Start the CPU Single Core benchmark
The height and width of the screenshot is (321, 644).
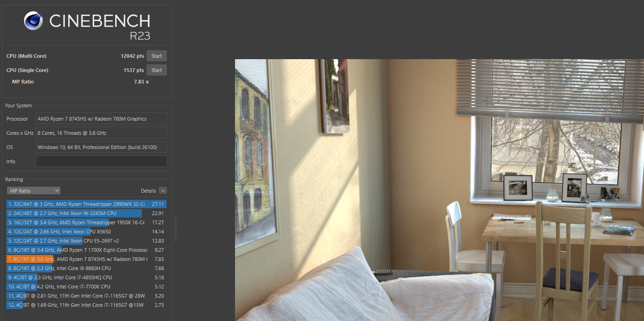[x=157, y=70]
